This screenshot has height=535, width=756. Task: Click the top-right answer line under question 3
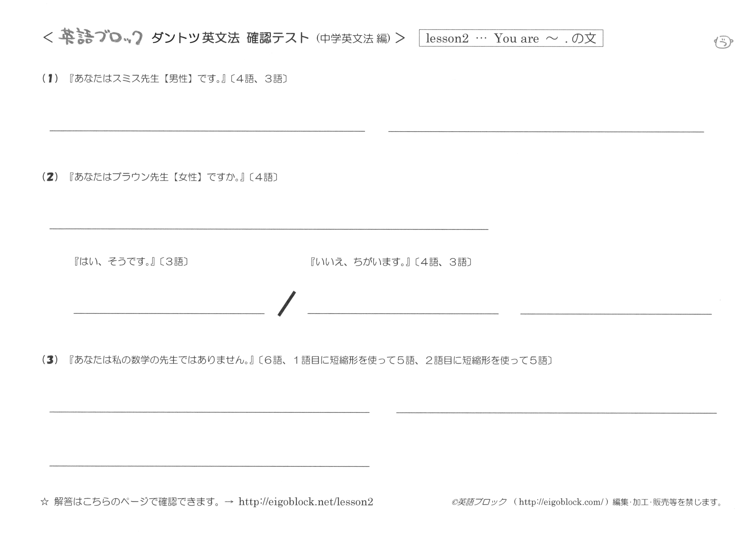point(556,413)
